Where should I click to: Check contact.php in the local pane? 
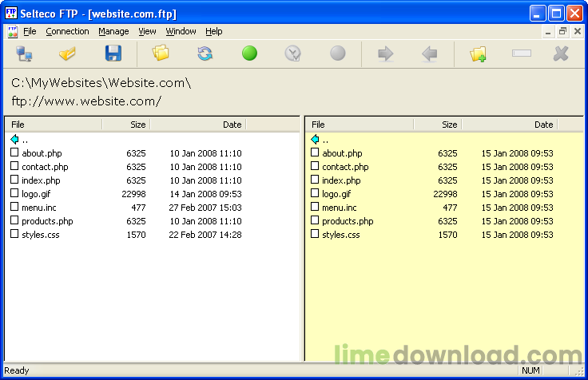click(14, 165)
